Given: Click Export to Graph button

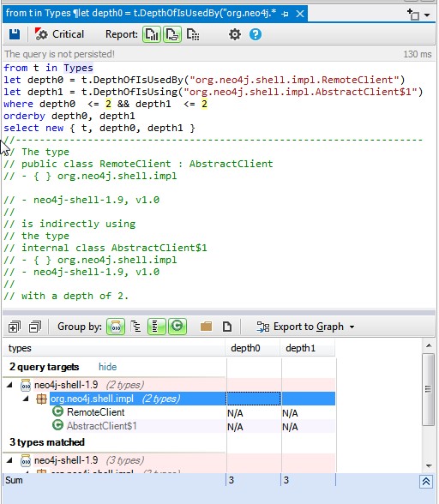Looking at the screenshot, I should 300,327.
